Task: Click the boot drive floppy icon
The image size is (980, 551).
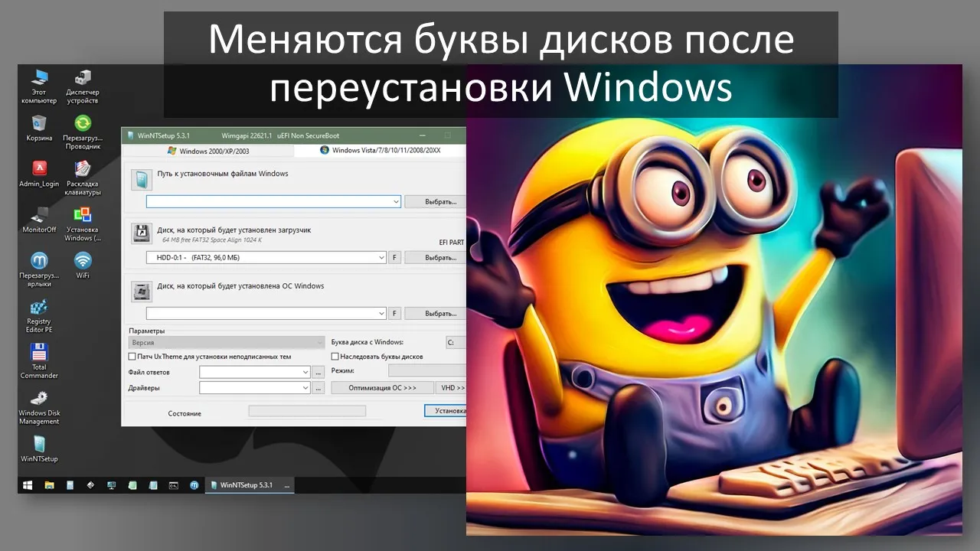Action: tap(142, 233)
